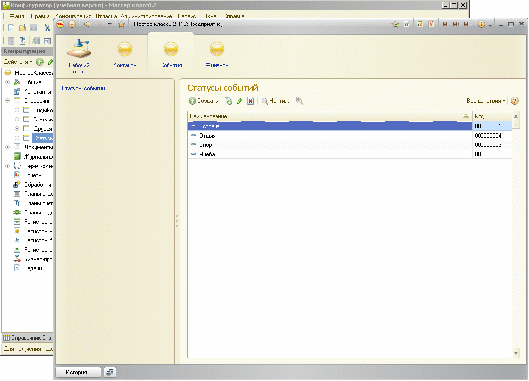The width and height of the screenshot is (529, 381).
Task: Sort by the Наименование column header
Action: point(330,116)
